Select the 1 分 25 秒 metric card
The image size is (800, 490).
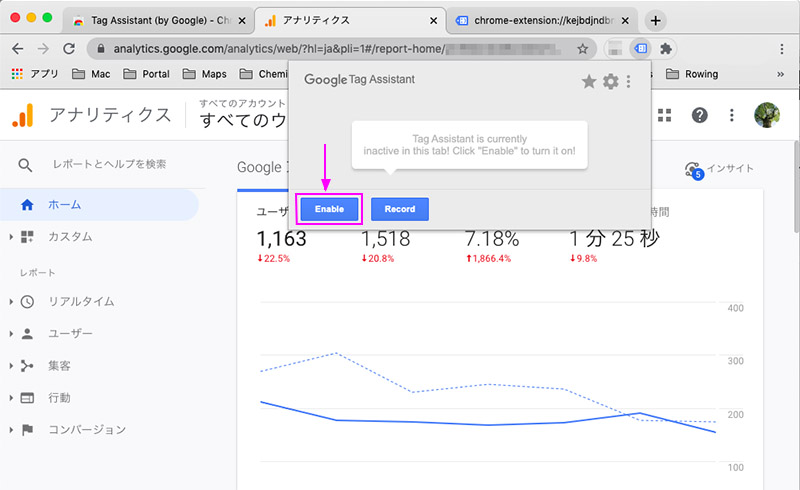pos(614,238)
